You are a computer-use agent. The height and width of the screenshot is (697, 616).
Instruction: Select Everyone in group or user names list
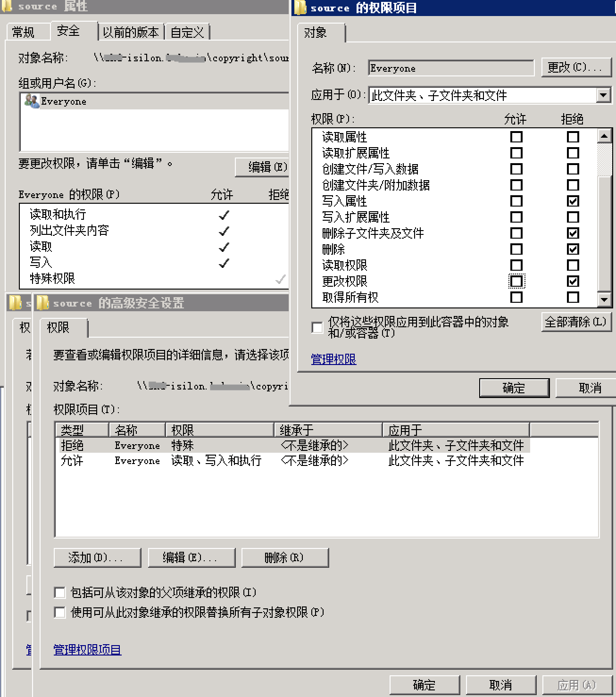(x=155, y=101)
